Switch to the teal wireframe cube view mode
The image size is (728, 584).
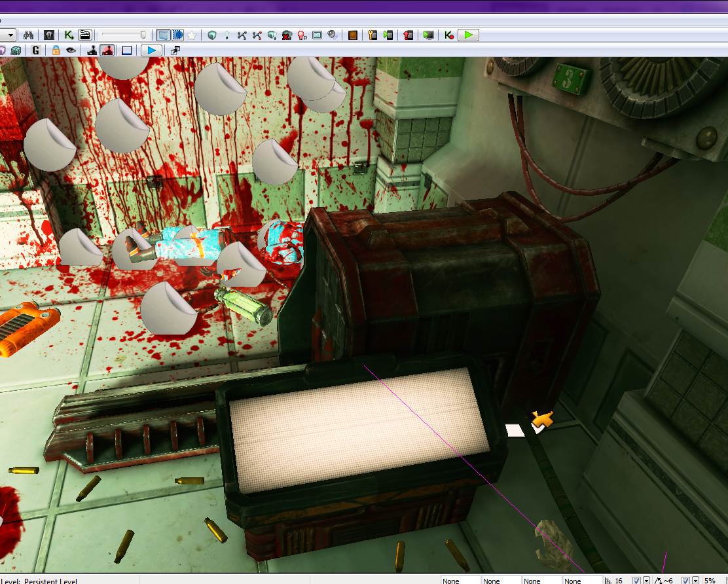pos(16,50)
